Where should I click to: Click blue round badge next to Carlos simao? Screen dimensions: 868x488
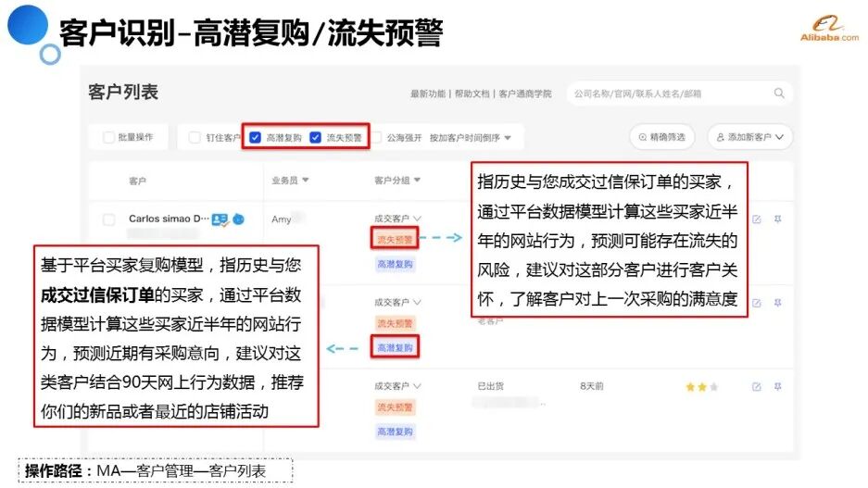pyautogui.click(x=239, y=219)
